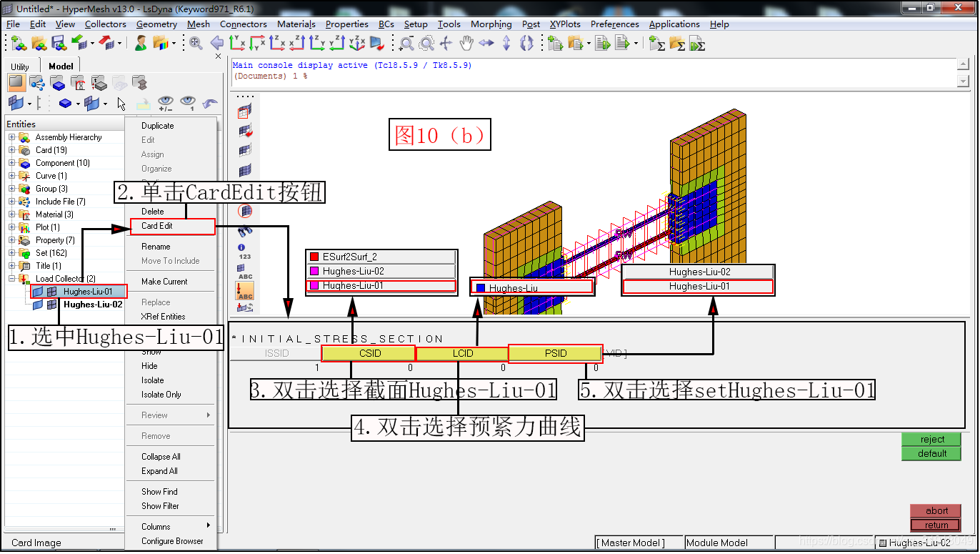This screenshot has width=980, height=554.
Task: Click the red swatch beside ESurf2Surf_2
Action: [x=314, y=257]
